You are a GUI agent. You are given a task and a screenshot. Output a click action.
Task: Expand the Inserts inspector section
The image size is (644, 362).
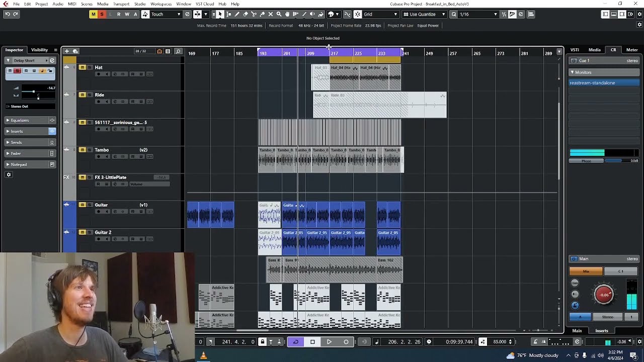coord(30,131)
